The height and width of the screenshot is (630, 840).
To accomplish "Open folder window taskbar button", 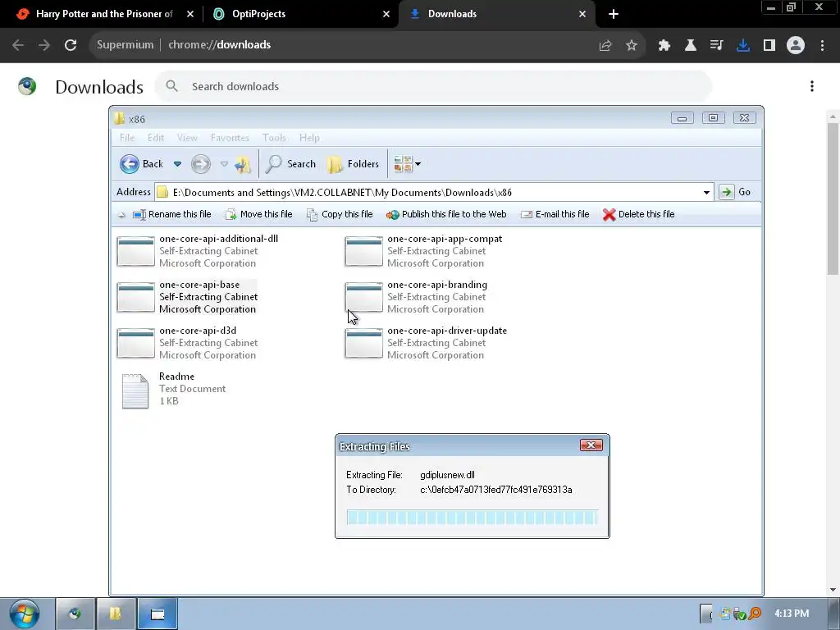I will [x=116, y=614].
